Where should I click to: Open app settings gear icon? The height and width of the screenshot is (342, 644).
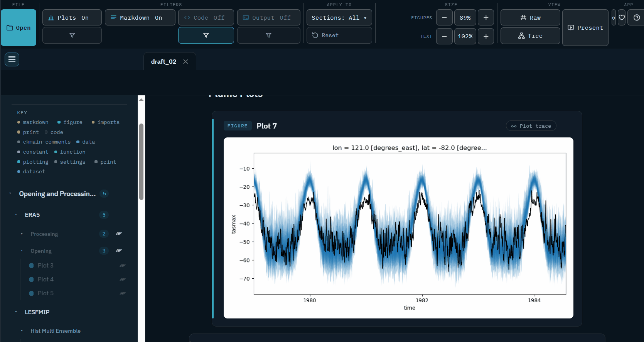[x=614, y=18]
